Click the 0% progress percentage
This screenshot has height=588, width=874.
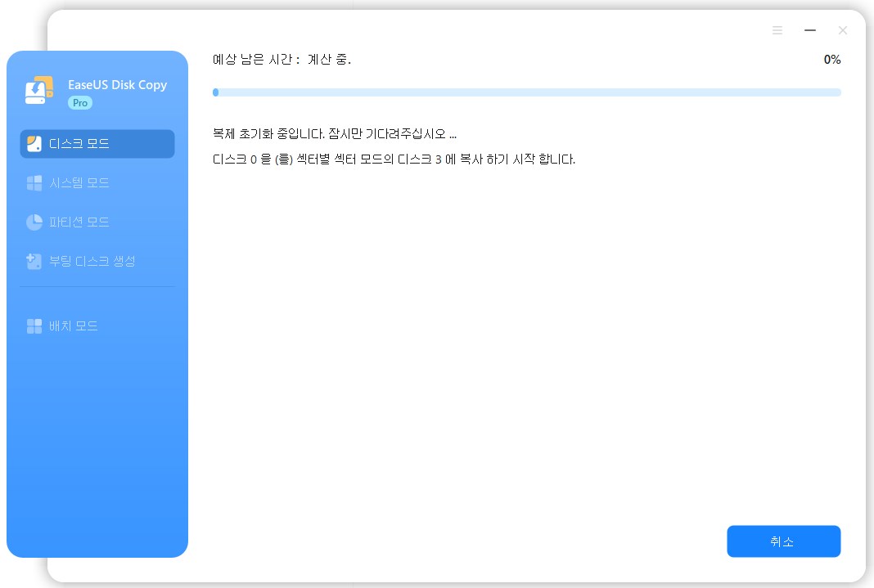click(x=832, y=60)
